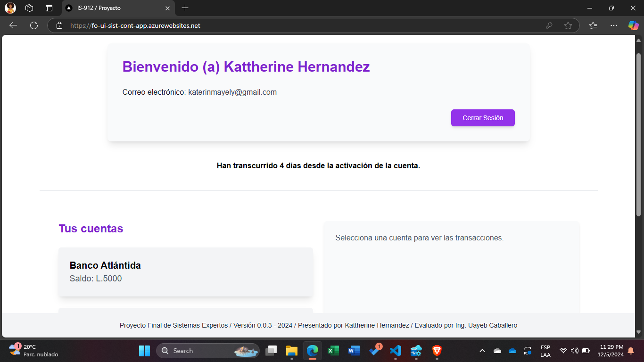Go back using the browser back arrow
This screenshot has width=644, height=362.
point(13,25)
